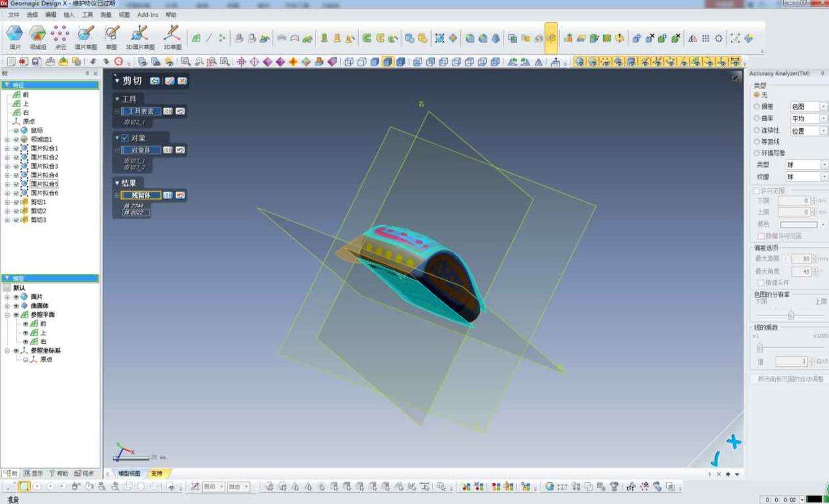829x504 pixels.
Task: Click the new document icon
Action: point(11,61)
